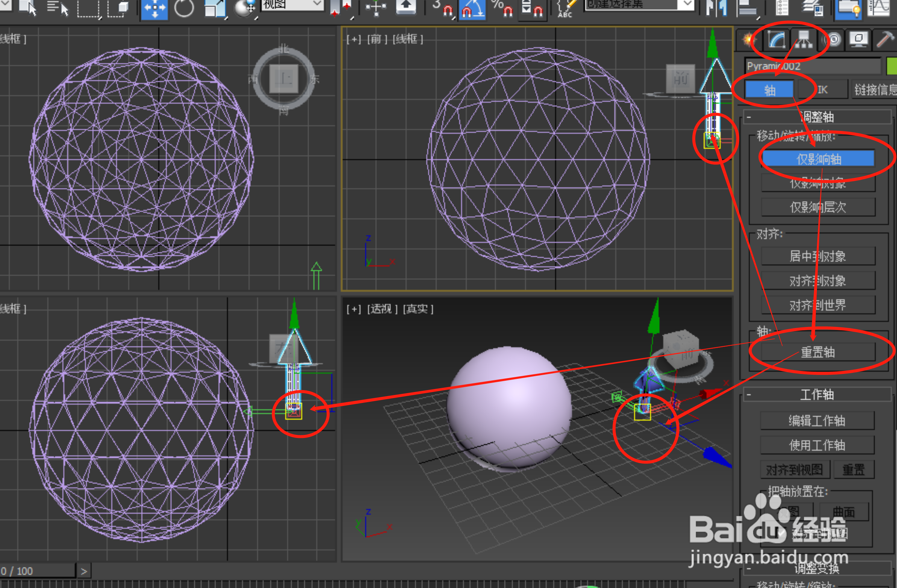Select the Move tool in the toolbar
The height and width of the screenshot is (588, 897).
[155, 8]
